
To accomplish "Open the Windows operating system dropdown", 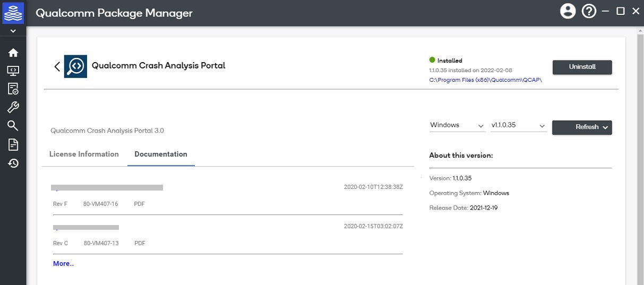I will coord(457,125).
